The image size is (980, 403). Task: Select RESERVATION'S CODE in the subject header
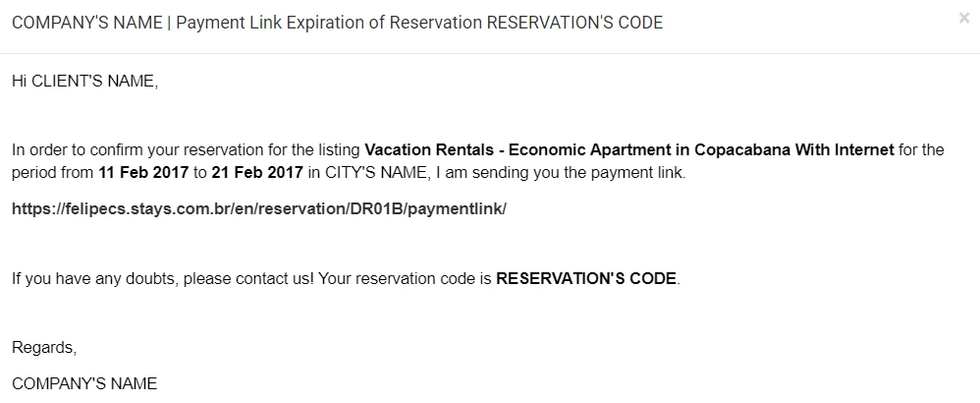tap(574, 23)
